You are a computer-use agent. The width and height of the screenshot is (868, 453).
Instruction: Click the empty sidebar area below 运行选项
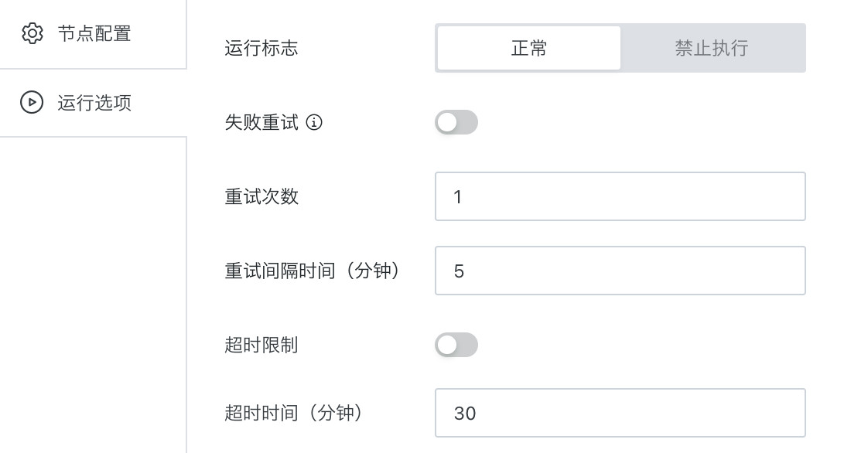93,295
